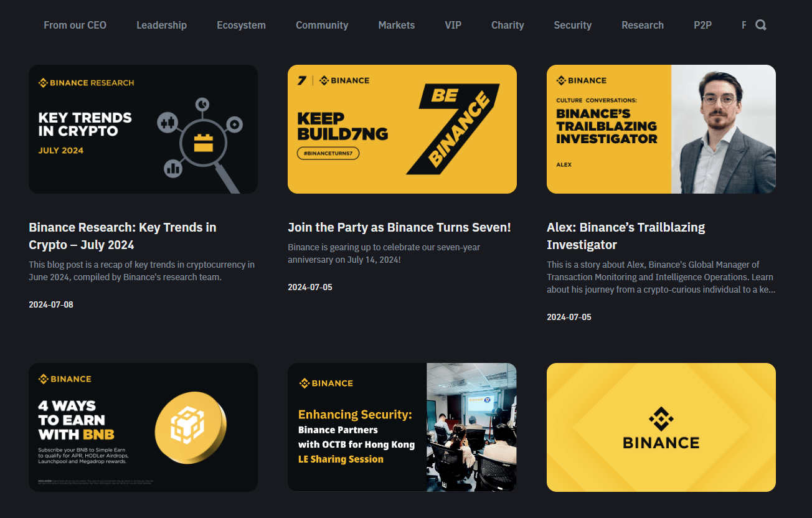
Task: Click summary 'Binance is gearing up to celebrate'
Action: coord(384,253)
